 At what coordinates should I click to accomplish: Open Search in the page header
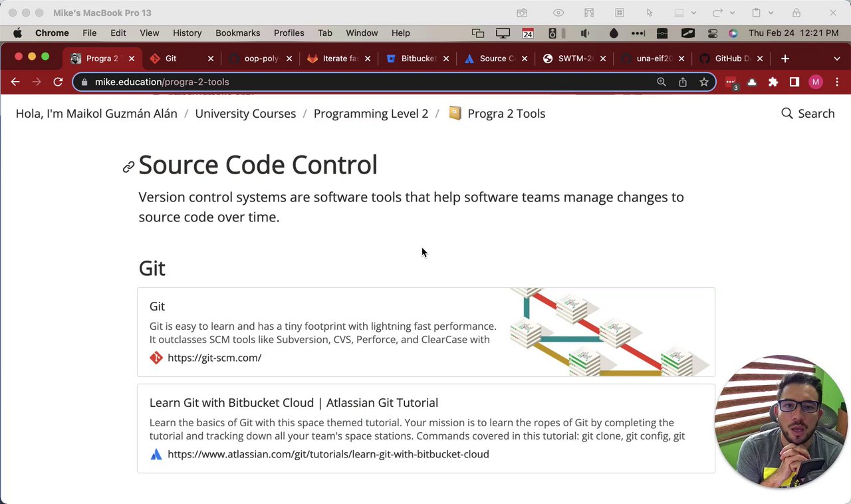click(808, 114)
